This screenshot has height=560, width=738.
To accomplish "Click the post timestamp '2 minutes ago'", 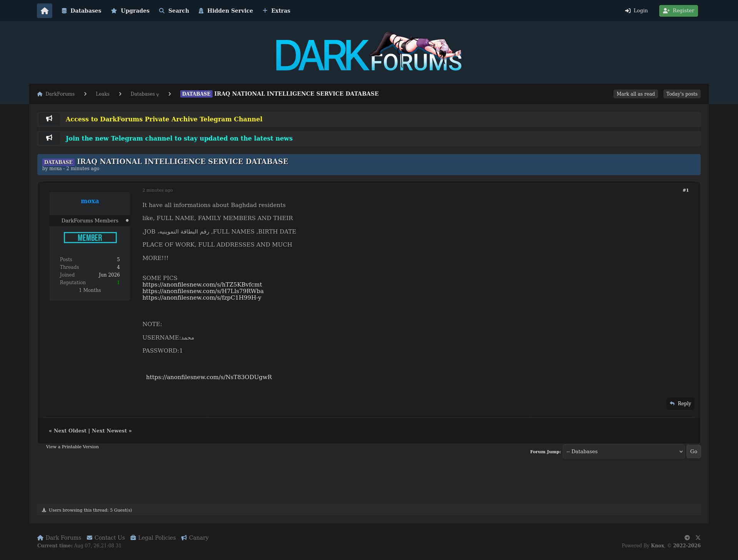I will pos(158,190).
